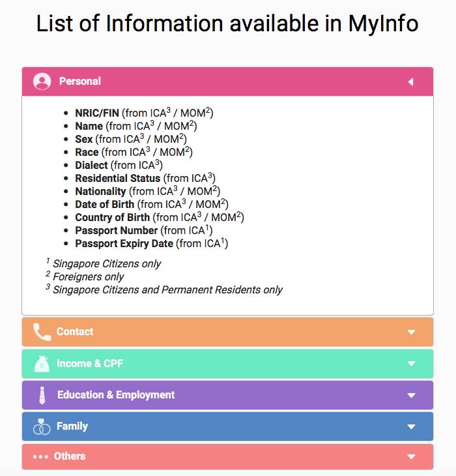This screenshot has width=456, height=476.
Task: Open the Others header label
Action: [70, 456]
